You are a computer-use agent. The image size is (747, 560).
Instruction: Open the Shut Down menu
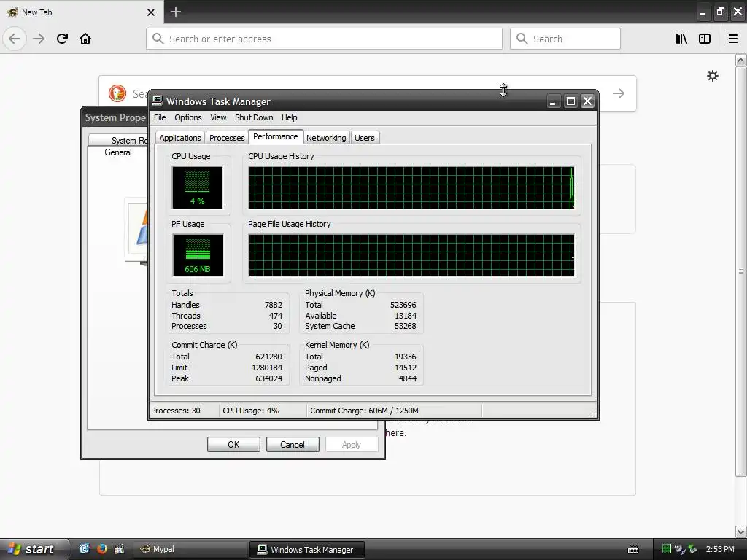point(254,117)
